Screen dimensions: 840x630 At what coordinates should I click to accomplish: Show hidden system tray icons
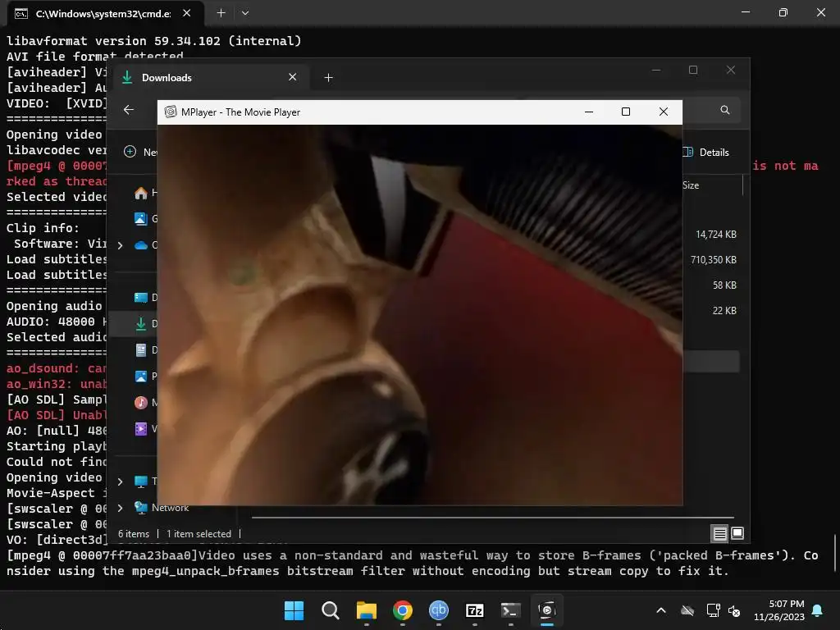pyautogui.click(x=661, y=610)
